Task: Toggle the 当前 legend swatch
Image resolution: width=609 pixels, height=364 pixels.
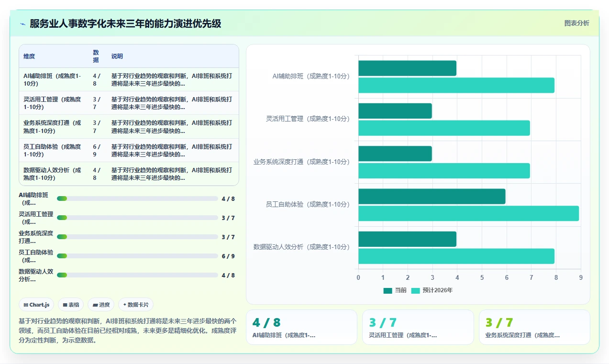Action: tap(388, 290)
